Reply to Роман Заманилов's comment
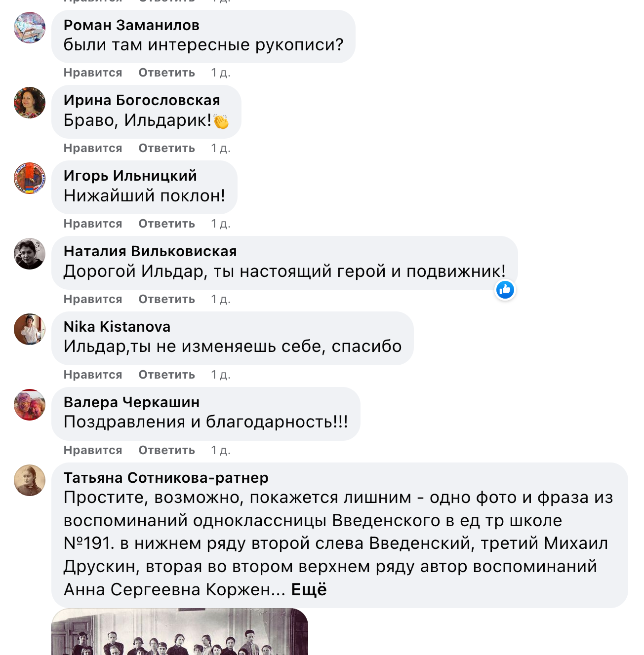 [166, 73]
